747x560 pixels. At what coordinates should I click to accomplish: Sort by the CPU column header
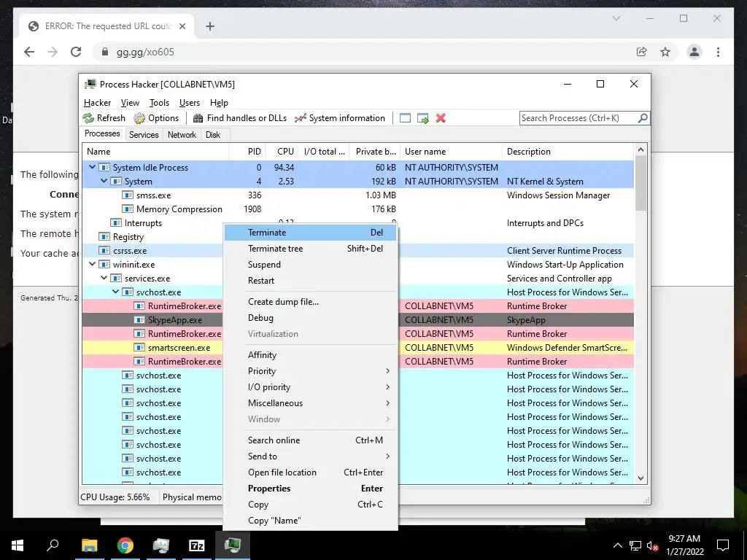[282, 152]
